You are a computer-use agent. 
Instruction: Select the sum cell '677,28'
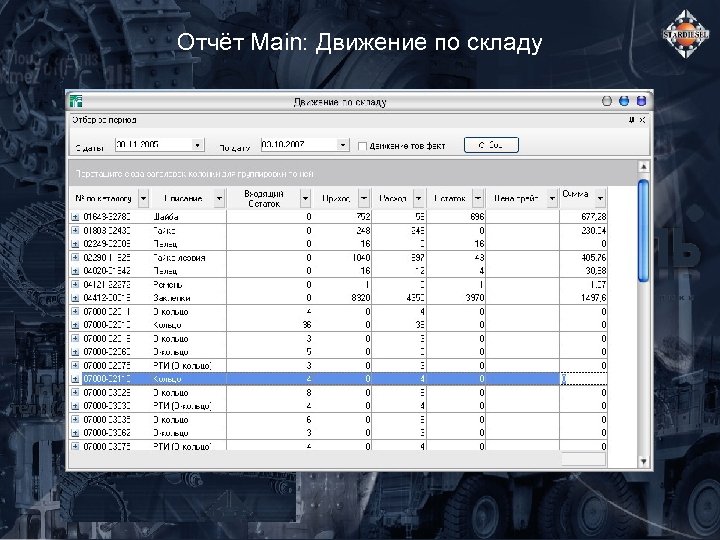tap(583, 217)
